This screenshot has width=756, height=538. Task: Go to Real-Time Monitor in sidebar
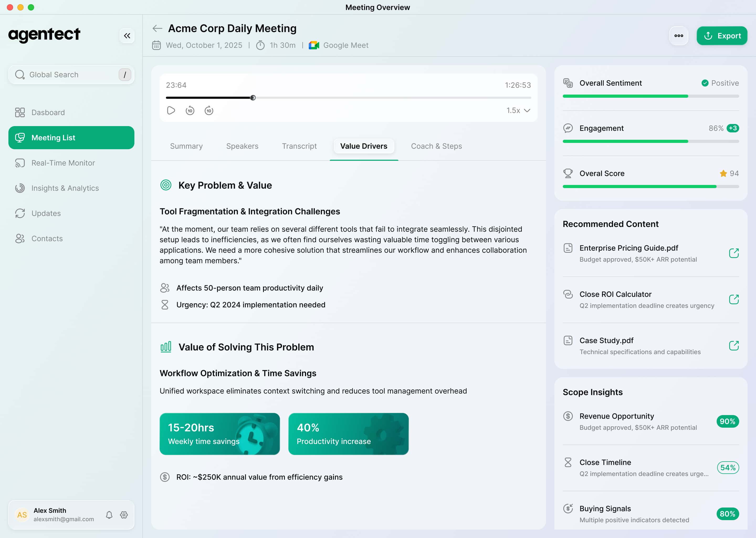pyautogui.click(x=63, y=163)
